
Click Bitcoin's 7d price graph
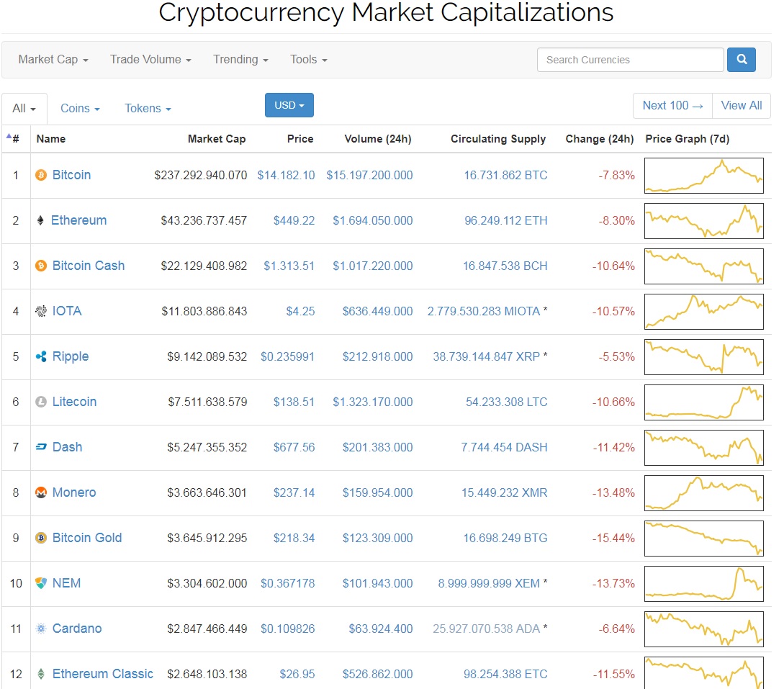tap(704, 176)
